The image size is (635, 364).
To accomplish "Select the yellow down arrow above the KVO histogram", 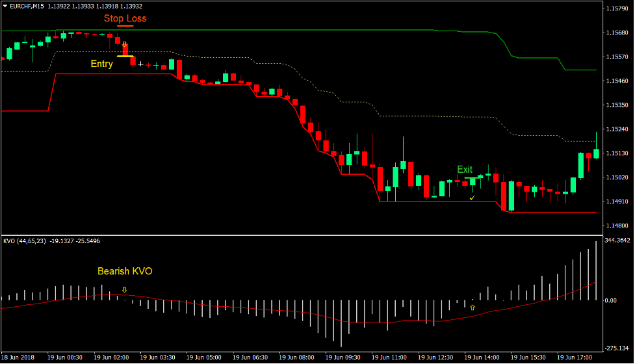I will (124, 290).
